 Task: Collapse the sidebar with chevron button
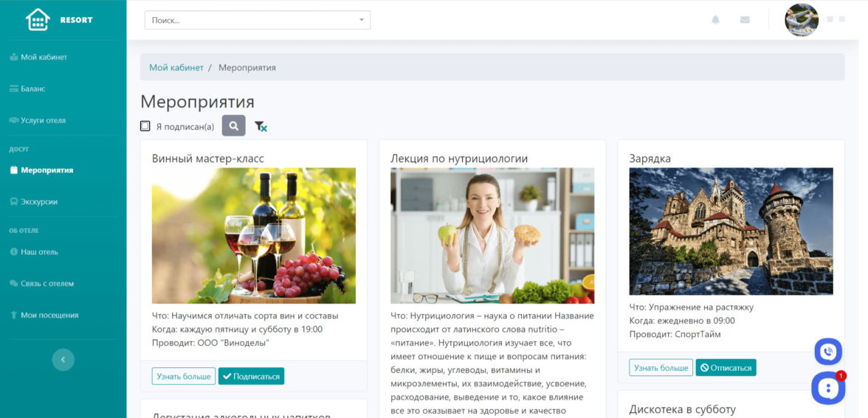click(63, 360)
